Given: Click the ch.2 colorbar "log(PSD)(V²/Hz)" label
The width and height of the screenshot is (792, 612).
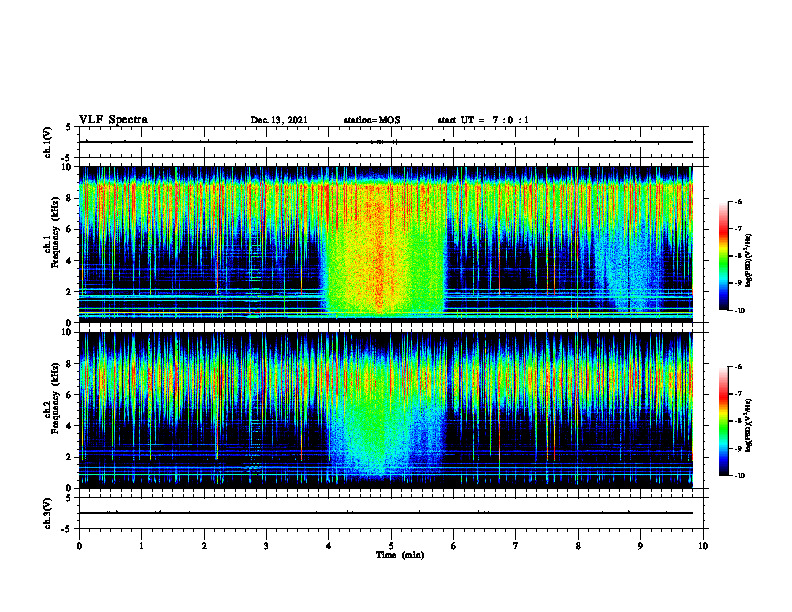Looking at the screenshot, I should click(749, 425).
